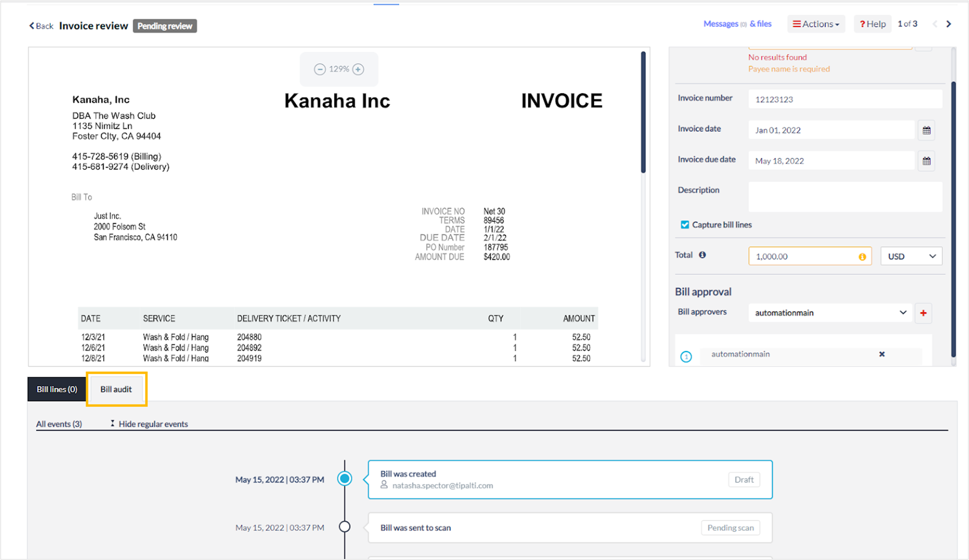
Task: Click the step 1 approver circle icon
Action: (686, 357)
